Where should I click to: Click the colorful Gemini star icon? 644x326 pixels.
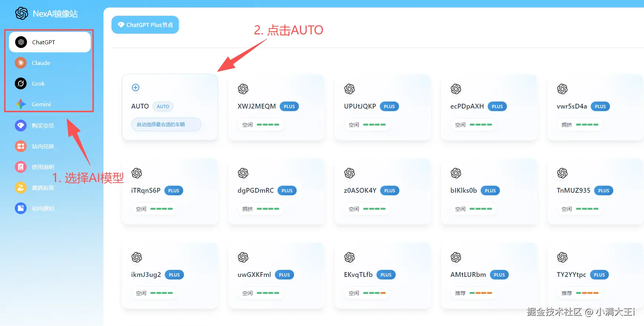(21, 104)
